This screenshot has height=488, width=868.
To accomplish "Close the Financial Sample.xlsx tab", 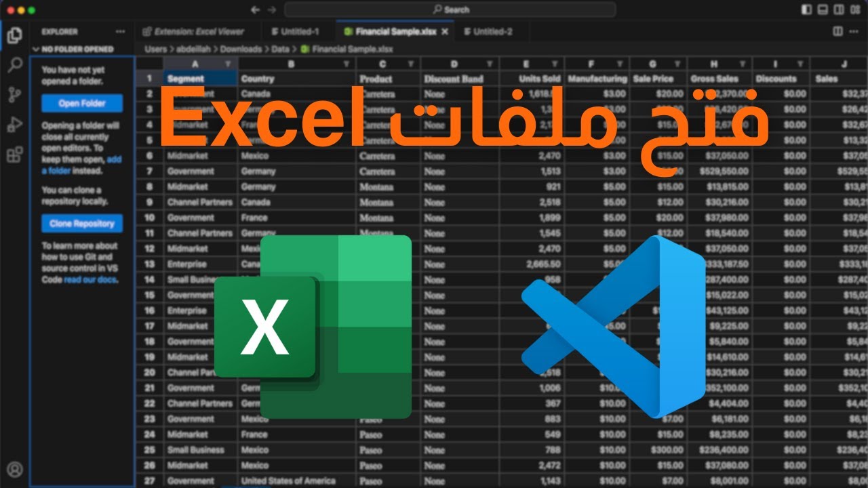I will 445,31.
